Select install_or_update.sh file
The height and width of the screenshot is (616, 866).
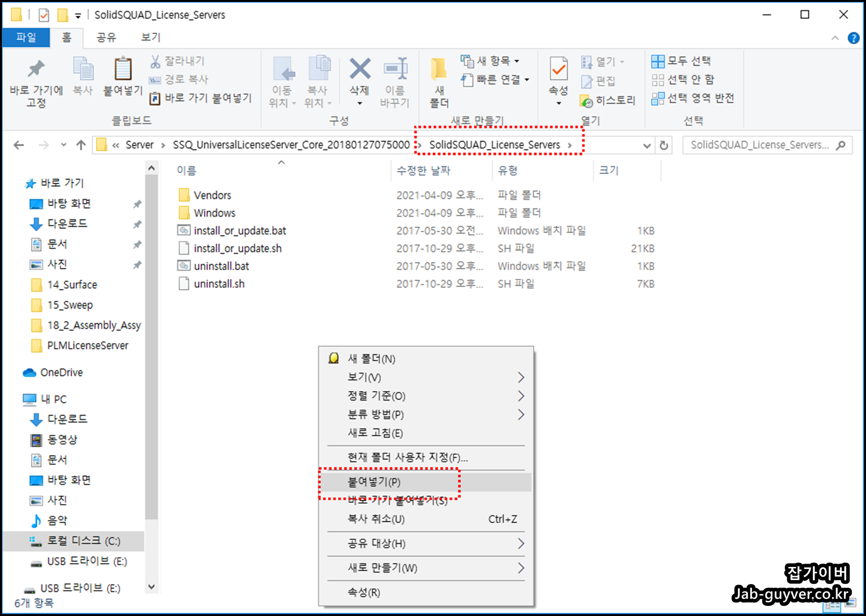(238, 248)
